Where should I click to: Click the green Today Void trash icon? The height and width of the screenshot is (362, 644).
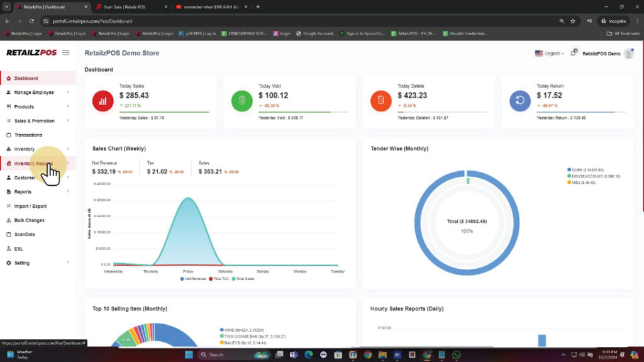click(242, 101)
